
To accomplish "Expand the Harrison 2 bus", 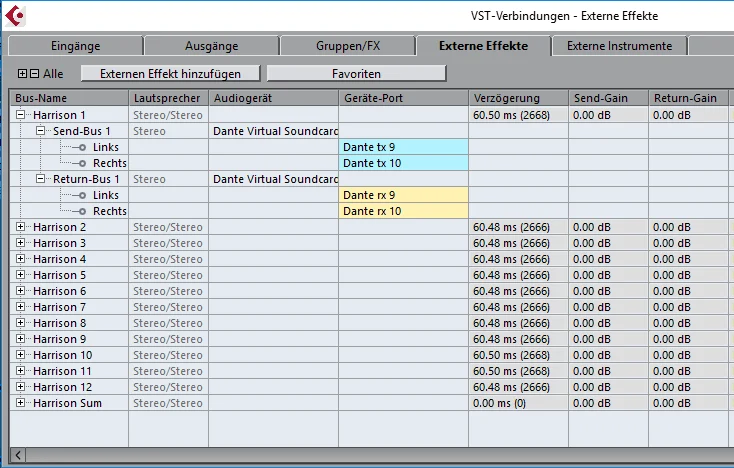I will click(21, 227).
